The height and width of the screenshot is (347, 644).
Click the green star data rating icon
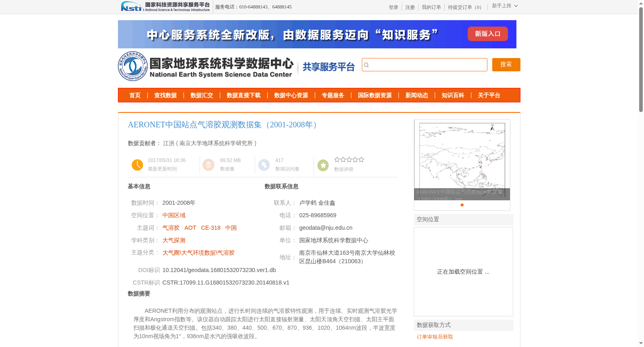(323, 165)
